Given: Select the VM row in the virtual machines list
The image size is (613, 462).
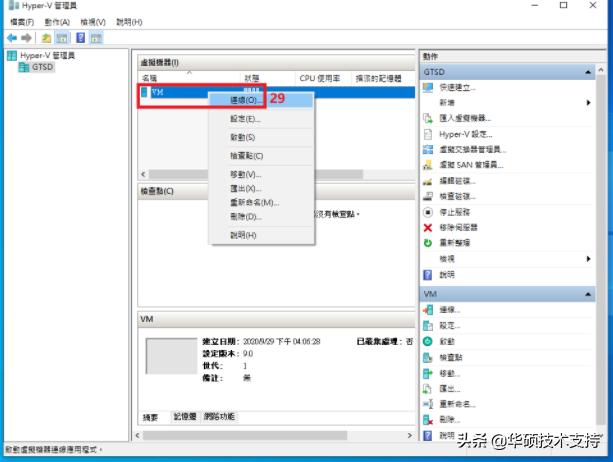Looking at the screenshot, I should click(277, 92).
